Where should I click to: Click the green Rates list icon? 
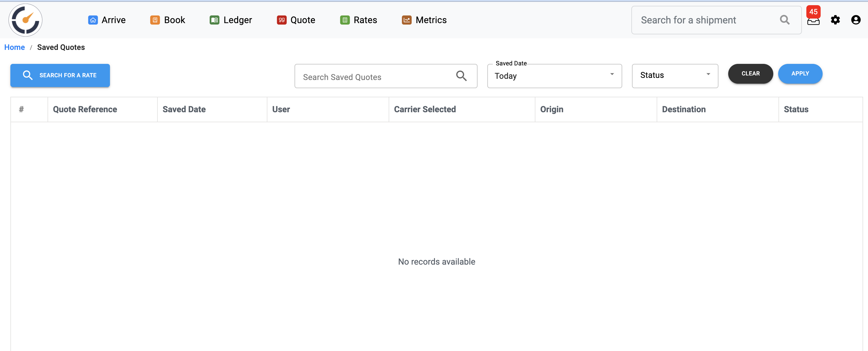tap(345, 20)
